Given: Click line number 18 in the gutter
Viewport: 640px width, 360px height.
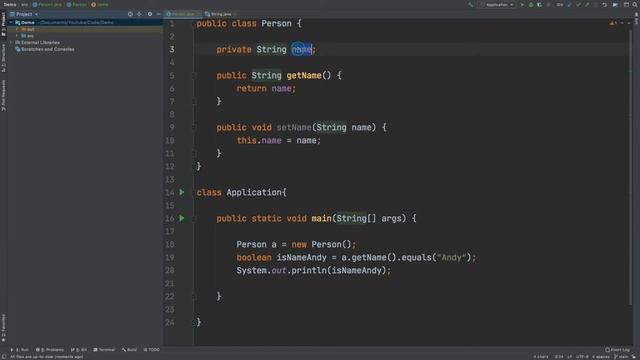Looking at the screenshot, I should tap(170, 244).
